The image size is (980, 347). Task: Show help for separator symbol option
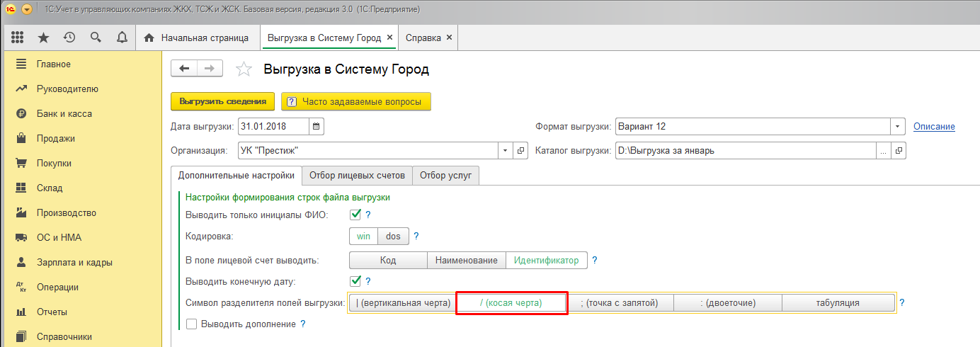coord(902,303)
